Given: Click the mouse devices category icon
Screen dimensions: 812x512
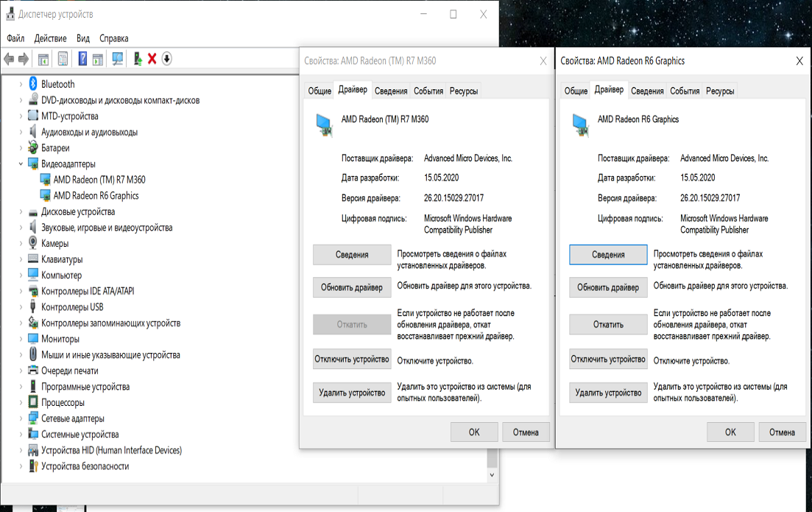Looking at the screenshot, I should [x=33, y=354].
